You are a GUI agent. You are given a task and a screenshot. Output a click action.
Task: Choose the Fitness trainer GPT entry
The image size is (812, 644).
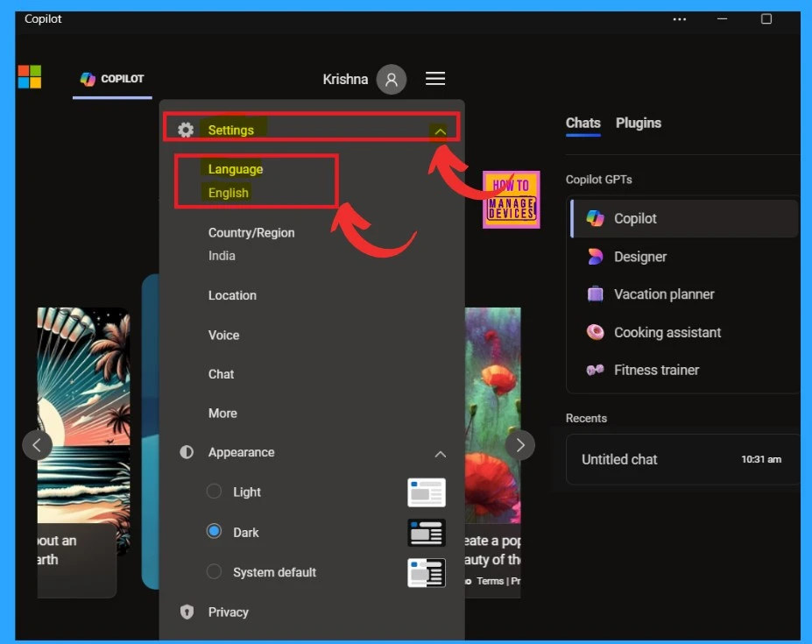tap(684, 370)
